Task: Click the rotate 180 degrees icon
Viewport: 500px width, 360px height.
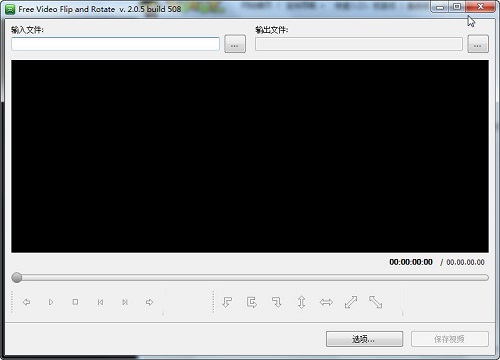Action: pyautogui.click(x=252, y=302)
